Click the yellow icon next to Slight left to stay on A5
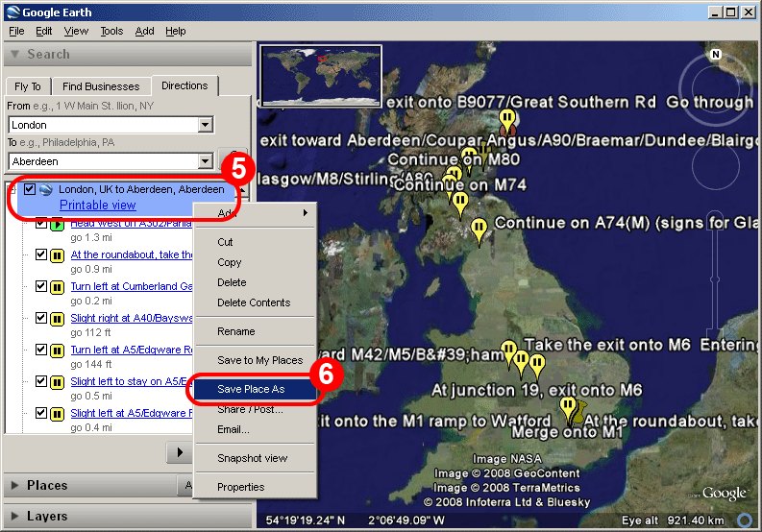The image size is (762, 532). tap(57, 382)
